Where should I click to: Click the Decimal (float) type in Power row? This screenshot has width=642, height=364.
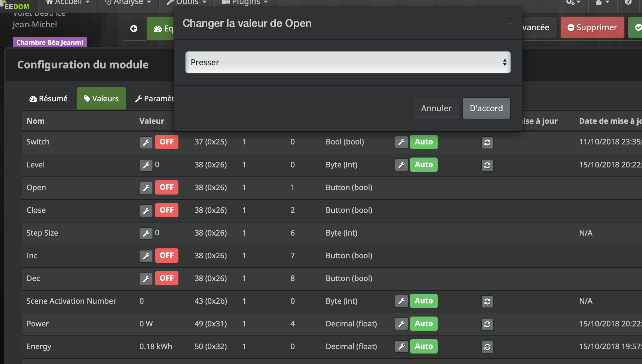[351, 324]
